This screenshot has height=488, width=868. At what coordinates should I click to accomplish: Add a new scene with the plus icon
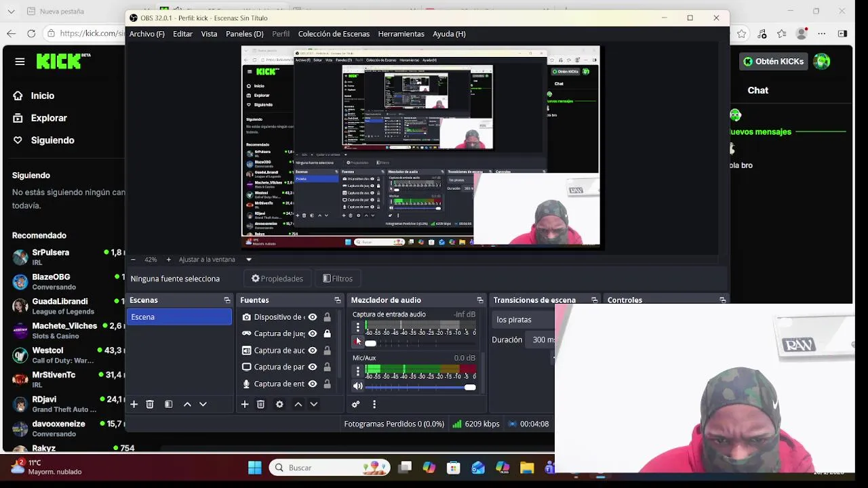tap(134, 404)
